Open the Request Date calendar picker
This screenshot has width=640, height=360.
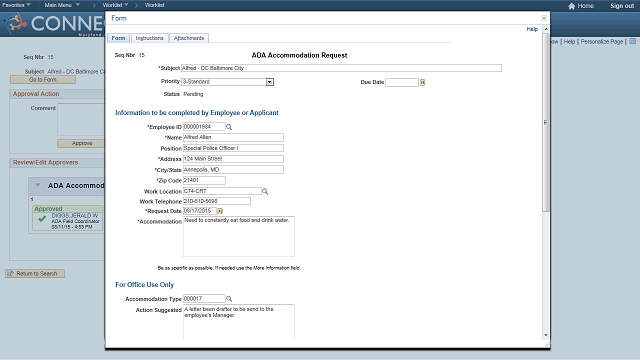tap(220, 211)
